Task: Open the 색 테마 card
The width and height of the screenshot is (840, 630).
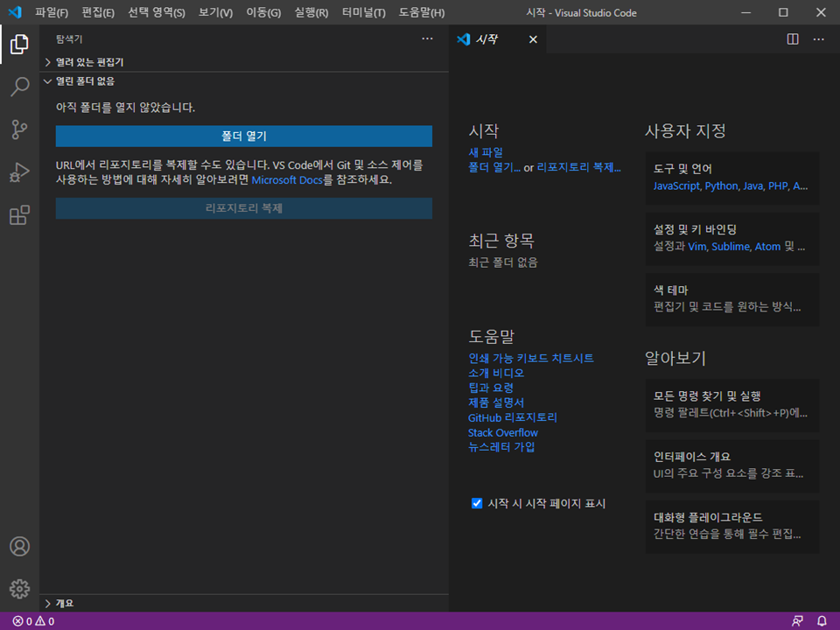Action: pyautogui.click(x=732, y=299)
